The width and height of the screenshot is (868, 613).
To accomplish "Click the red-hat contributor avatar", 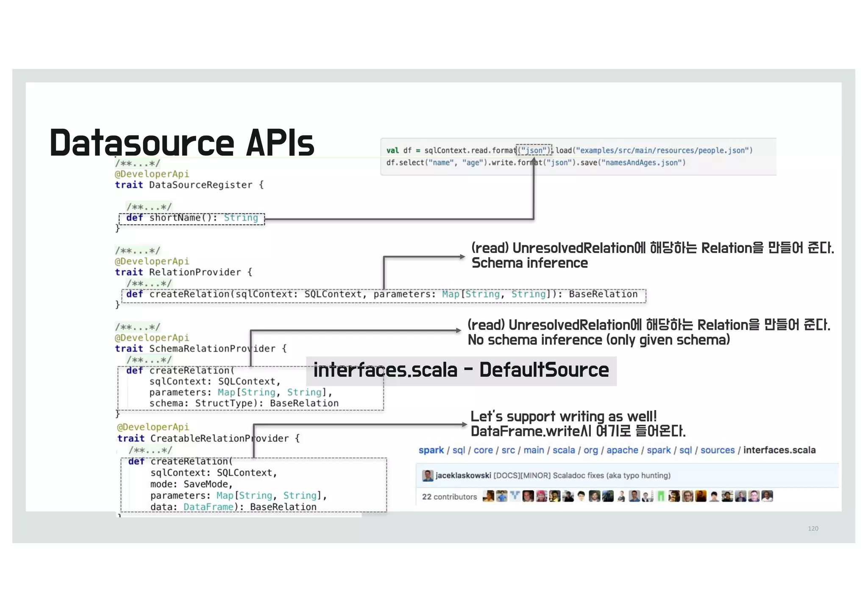I will tap(541, 496).
